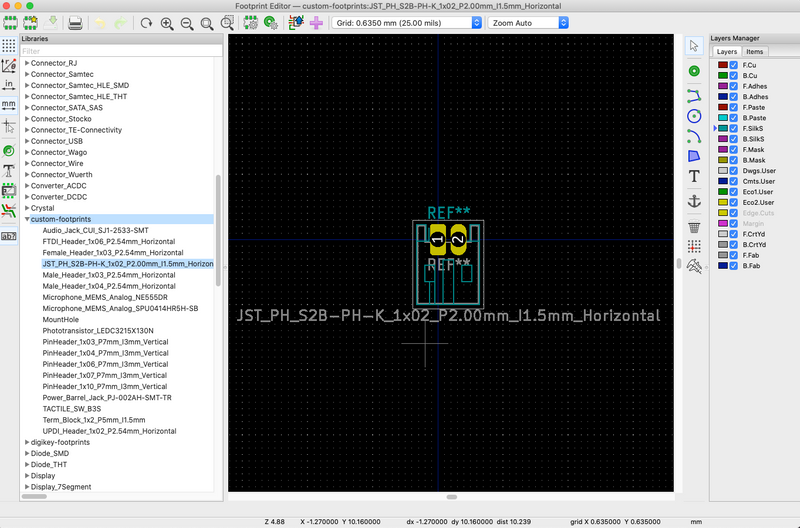Click the library Filter search field

coord(120,51)
